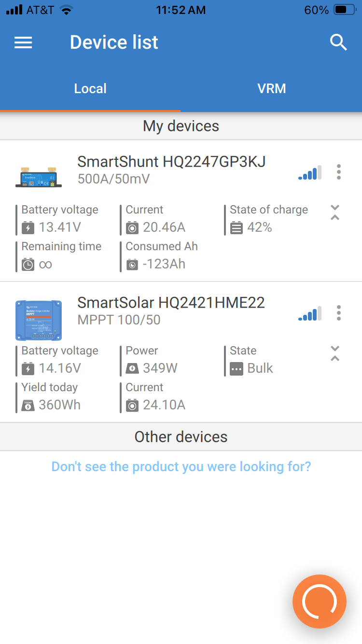This screenshot has height=644, width=362.
Task: Tap the battery icon in status bar
Action: (346, 10)
